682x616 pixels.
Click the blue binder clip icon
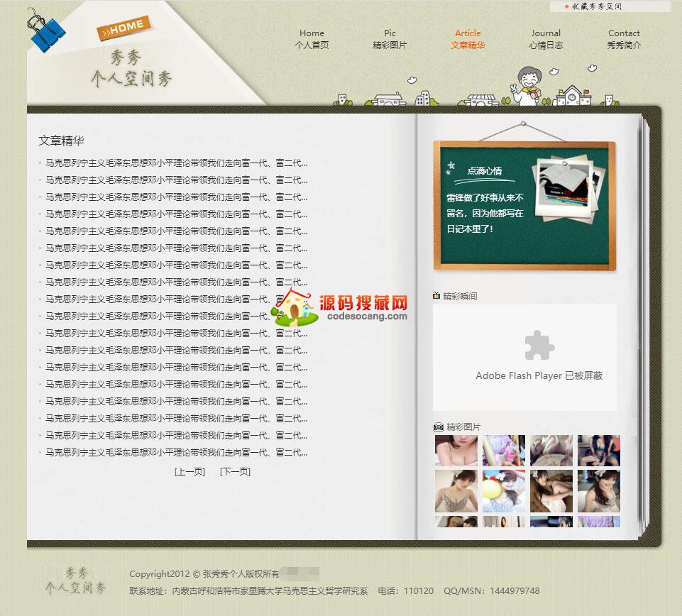[45, 31]
